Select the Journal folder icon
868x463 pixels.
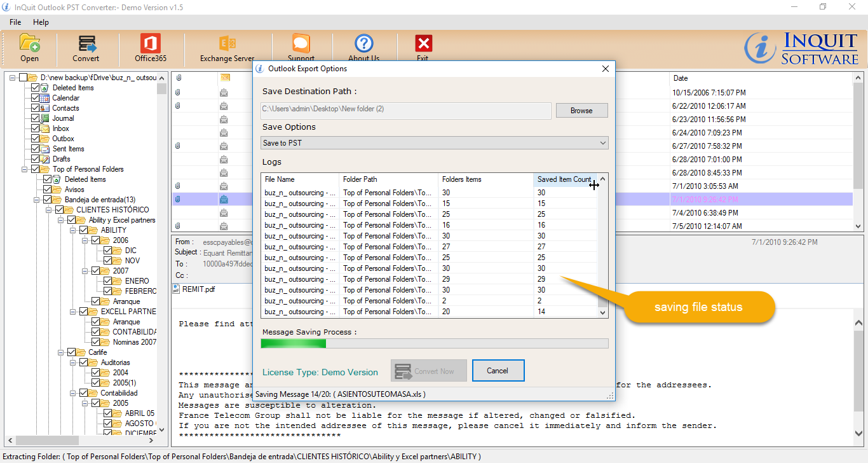[x=44, y=118]
